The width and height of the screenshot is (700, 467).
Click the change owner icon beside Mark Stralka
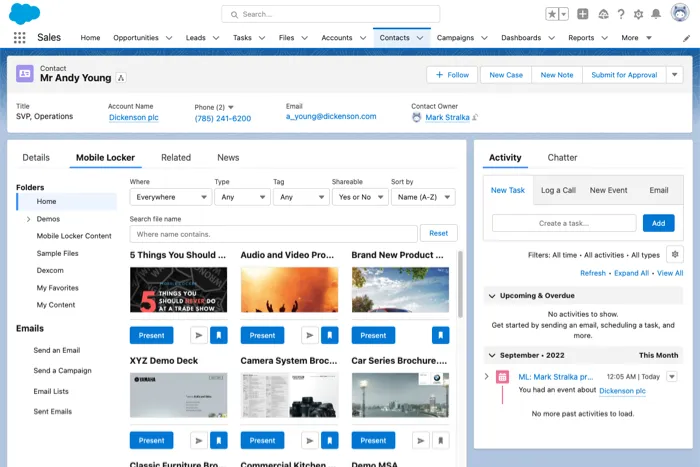(x=475, y=117)
